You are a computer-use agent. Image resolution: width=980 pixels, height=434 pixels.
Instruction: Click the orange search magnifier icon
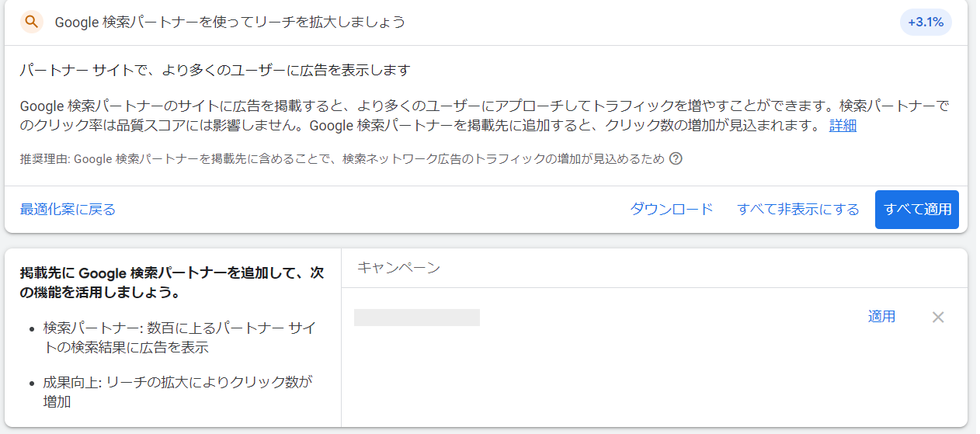[31, 22]
